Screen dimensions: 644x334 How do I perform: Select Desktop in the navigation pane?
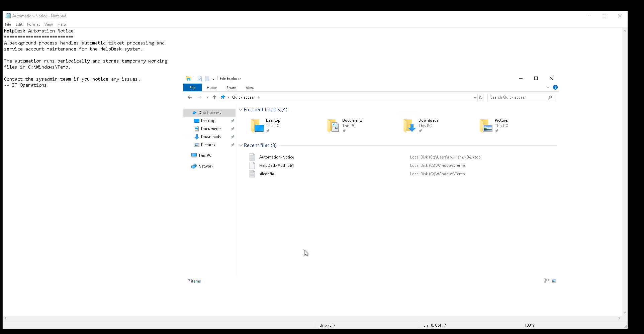tap(208, 121)
